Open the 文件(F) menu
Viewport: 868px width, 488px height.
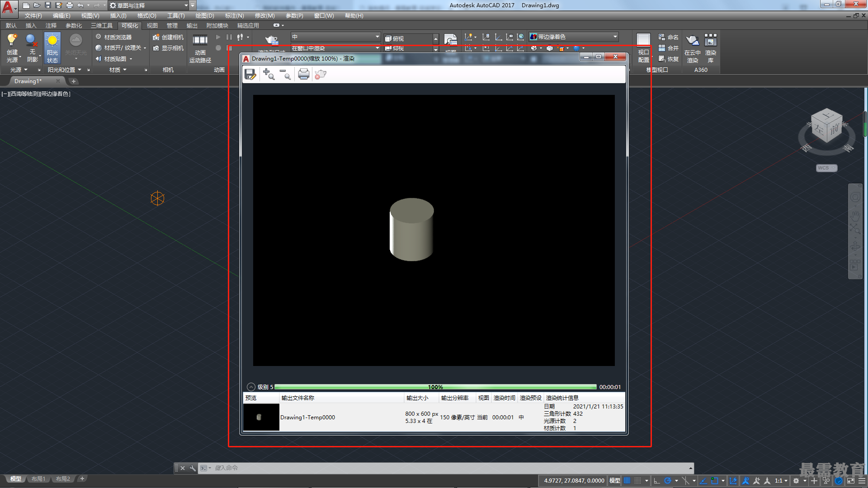point(33,16)
